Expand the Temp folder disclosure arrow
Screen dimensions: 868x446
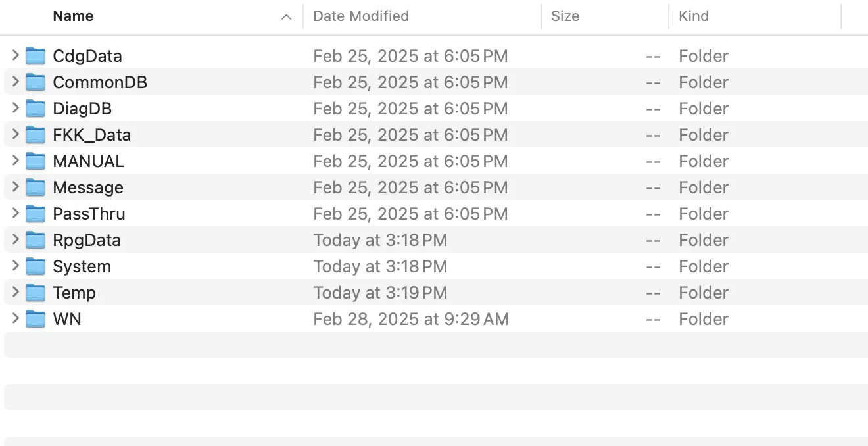16,293
